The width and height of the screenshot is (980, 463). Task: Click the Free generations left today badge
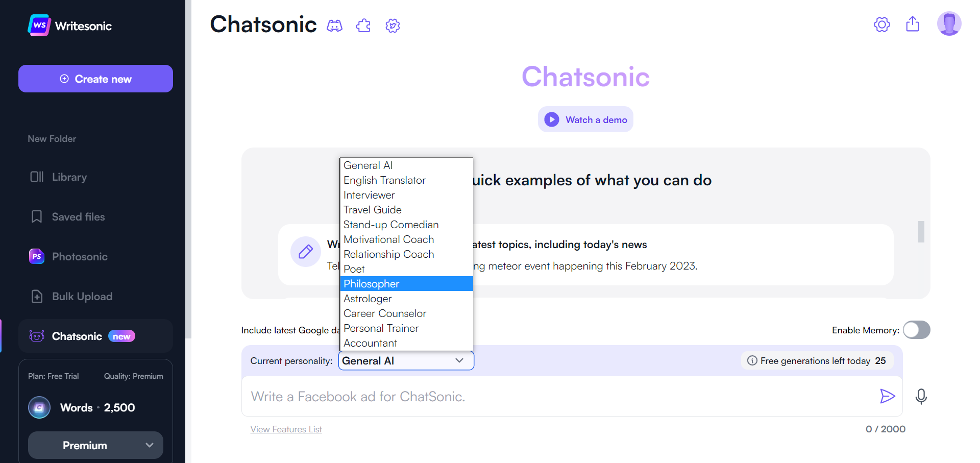point(817,360)
